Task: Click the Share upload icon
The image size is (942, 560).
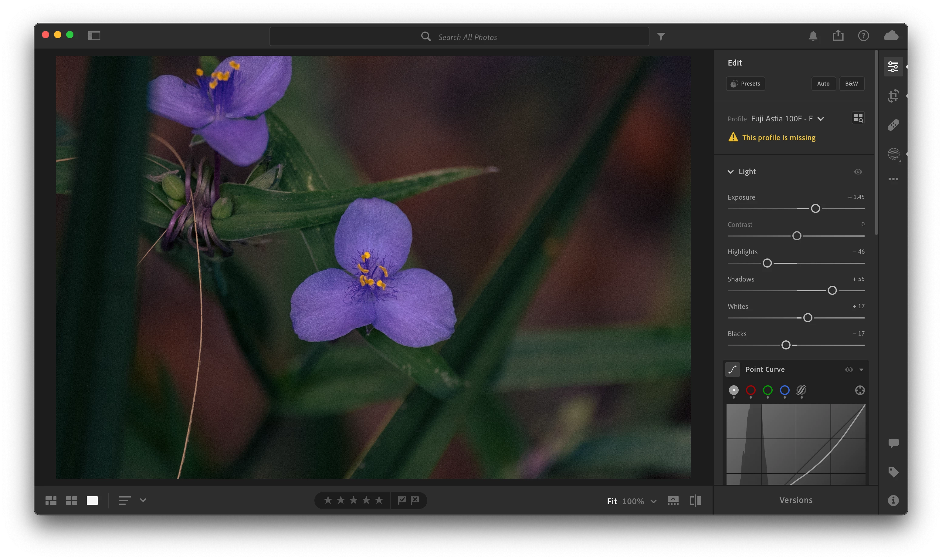Action: pos(838,36)
